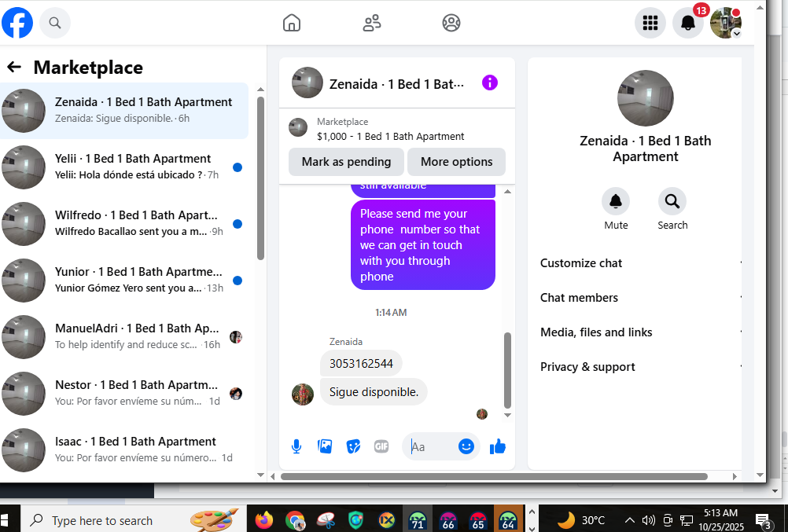The width and height of the screenshot is (788, 532).
Task: Open Chrome from the taskbar
Action: (295, 520)
